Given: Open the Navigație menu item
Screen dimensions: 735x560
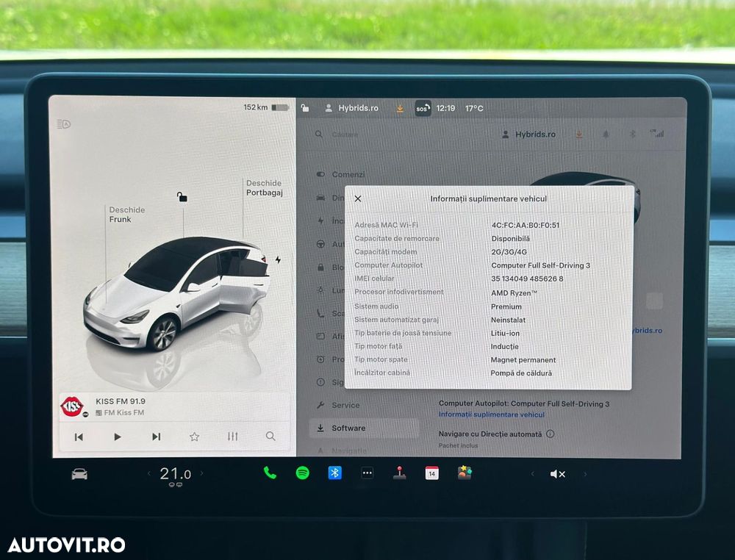Looking at the screenshot, I should [343, 450].
